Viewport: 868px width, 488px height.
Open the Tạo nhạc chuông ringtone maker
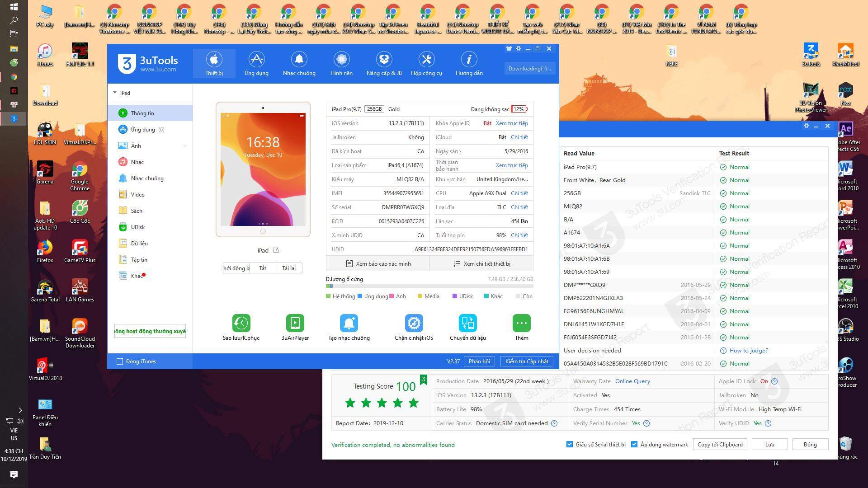(x=349, y=323)
